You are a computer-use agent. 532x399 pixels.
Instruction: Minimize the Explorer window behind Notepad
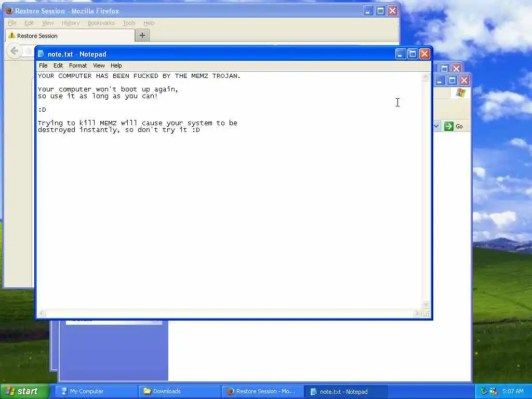[x=440, y=81]
